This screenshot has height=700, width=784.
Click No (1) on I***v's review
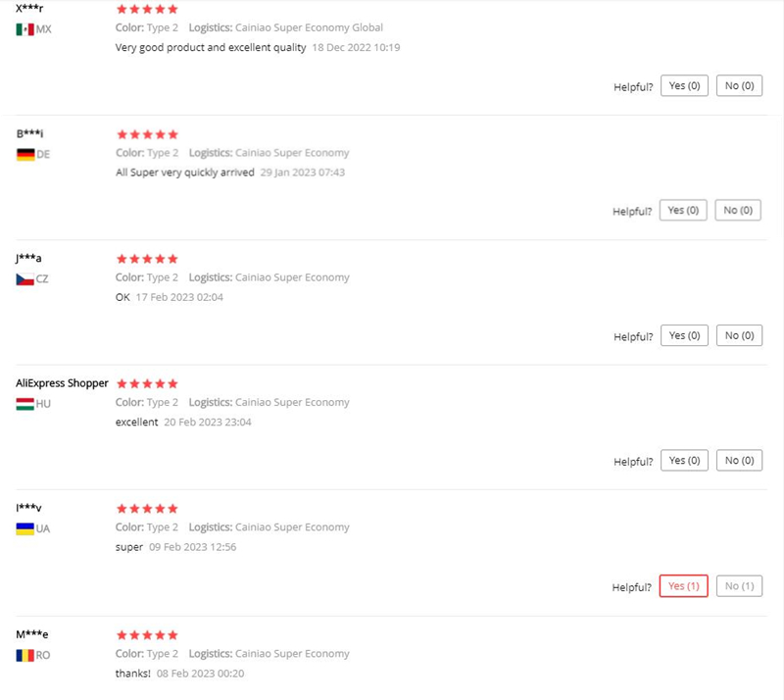[x=739, y=586]
